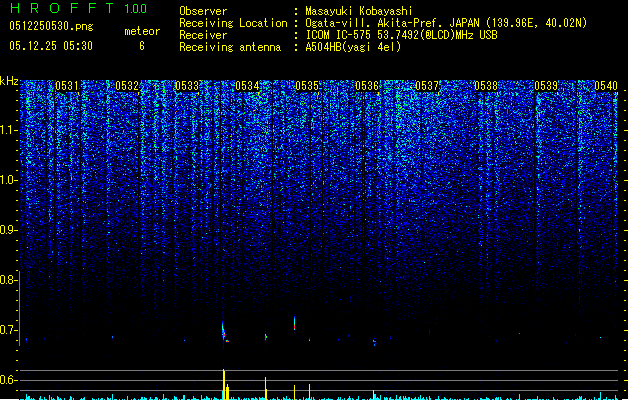Image resolution: width=629 pixels, height=400 pixels.
Task: Click antenna text A504HB(yagi 4el)
Action: [353, 47]
